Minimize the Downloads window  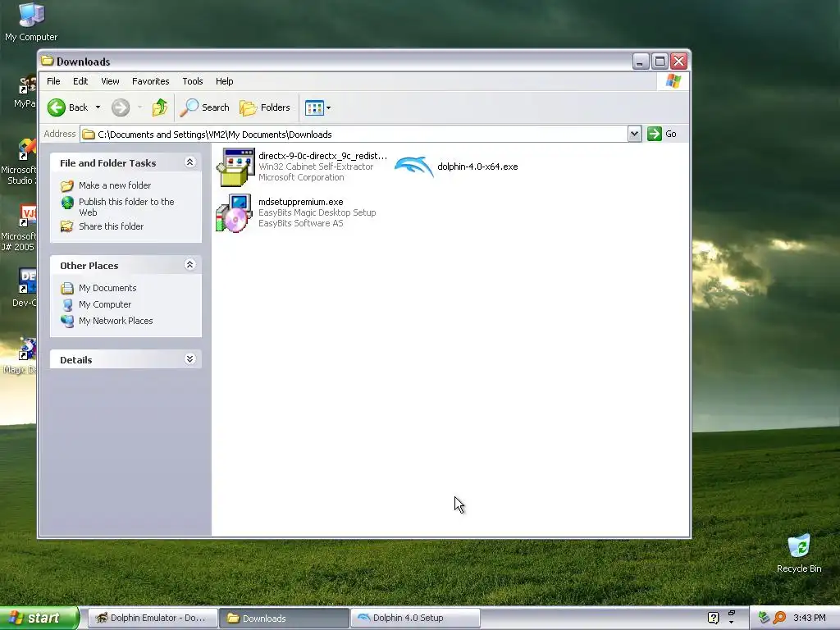coord(641,61)
